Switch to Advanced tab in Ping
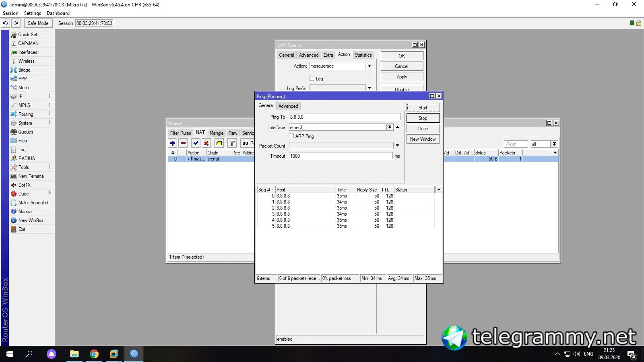 coord(288,106)
